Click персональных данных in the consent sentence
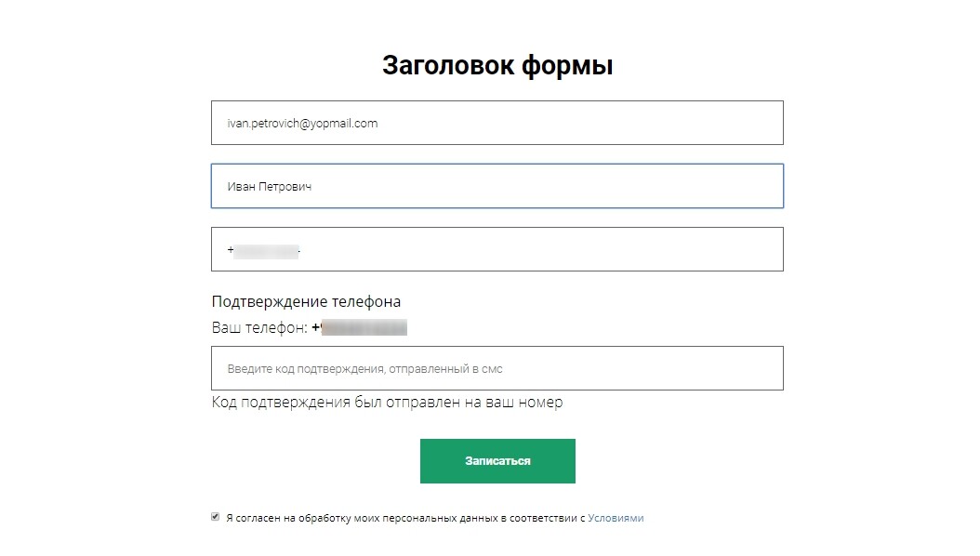The image size is (980, 556). [440, 518]
